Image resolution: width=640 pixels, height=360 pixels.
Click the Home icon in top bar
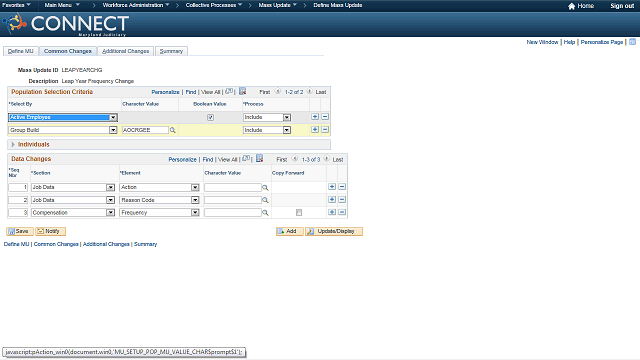(x=571, y=6)
